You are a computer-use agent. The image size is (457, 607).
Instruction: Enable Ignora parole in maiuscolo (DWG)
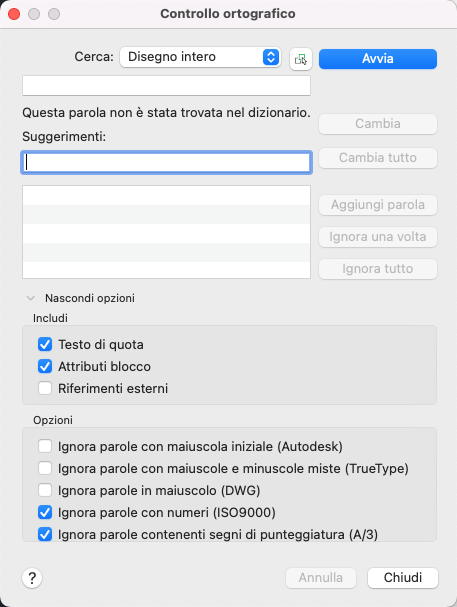45,490
